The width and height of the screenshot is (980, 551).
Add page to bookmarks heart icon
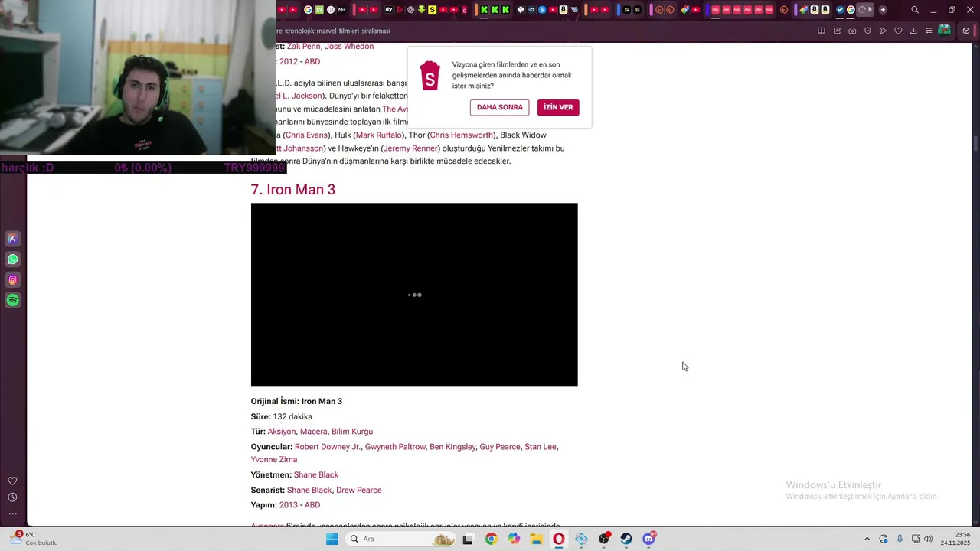(898, 31)
